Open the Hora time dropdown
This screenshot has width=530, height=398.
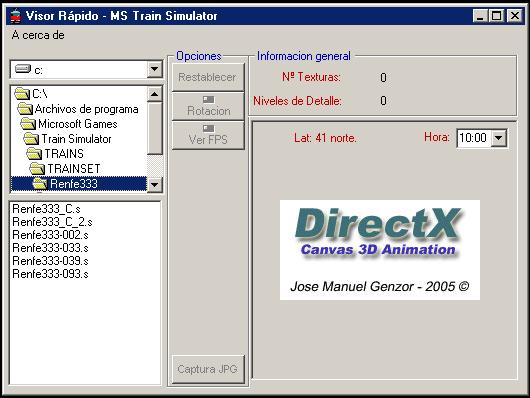[499, 138]
